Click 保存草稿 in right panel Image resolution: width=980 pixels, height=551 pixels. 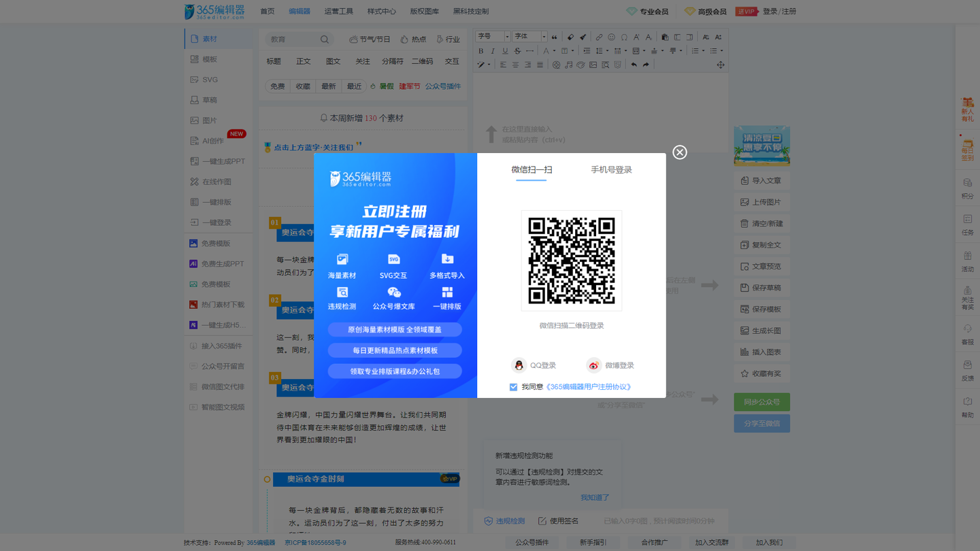pos(762,288)
